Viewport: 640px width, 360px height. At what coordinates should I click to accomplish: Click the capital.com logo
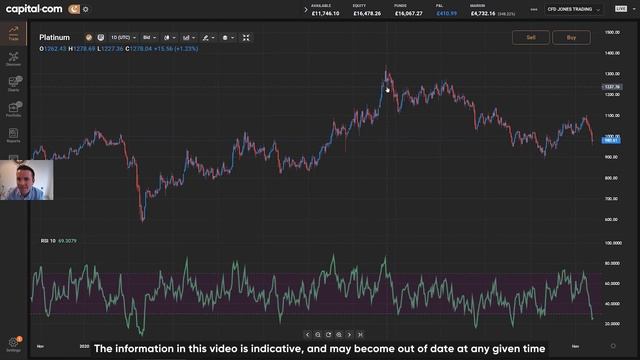(x=34, y=9)
